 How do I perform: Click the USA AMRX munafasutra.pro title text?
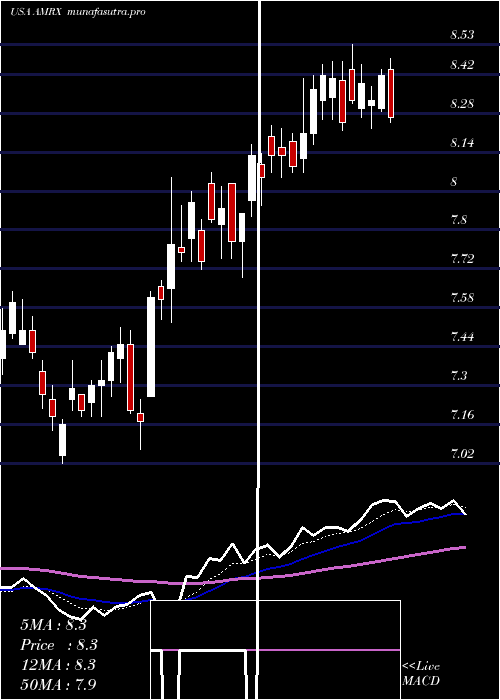tap(78, 12)
